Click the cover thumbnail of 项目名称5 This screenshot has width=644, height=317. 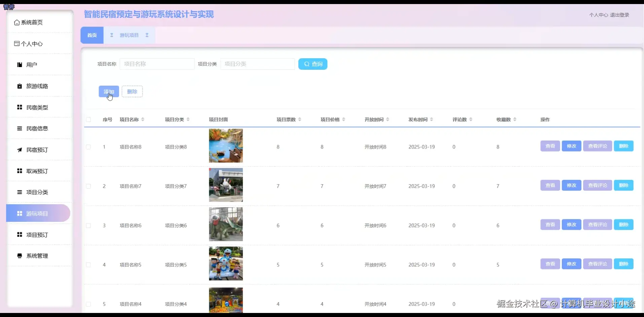(226, 264)
